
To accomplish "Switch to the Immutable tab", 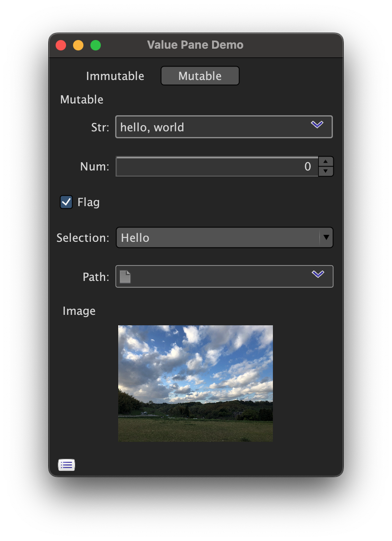I will (115, 76).
